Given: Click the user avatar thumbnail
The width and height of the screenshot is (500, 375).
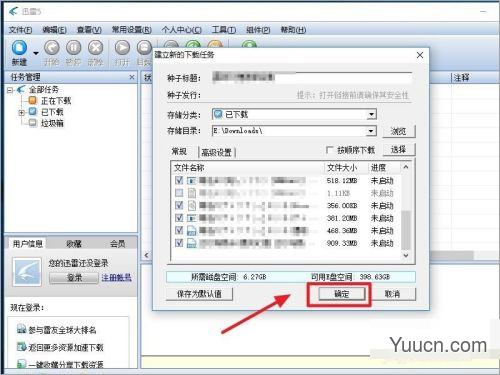Looking at the screenshot, I should pos(27,272).
